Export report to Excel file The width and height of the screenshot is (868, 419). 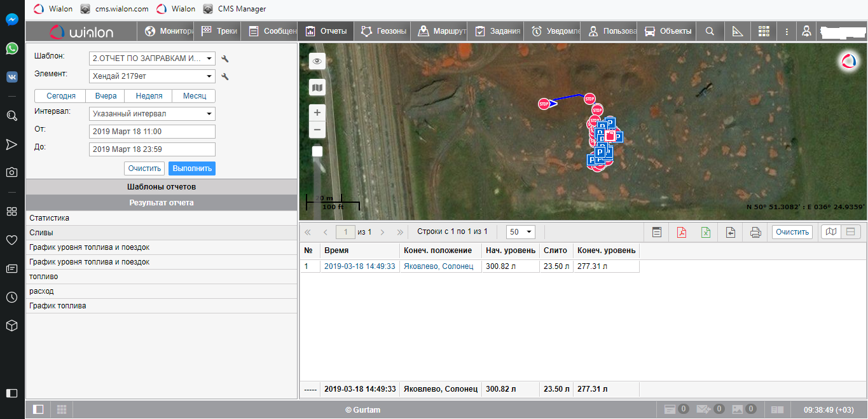[x=706, y=232]
